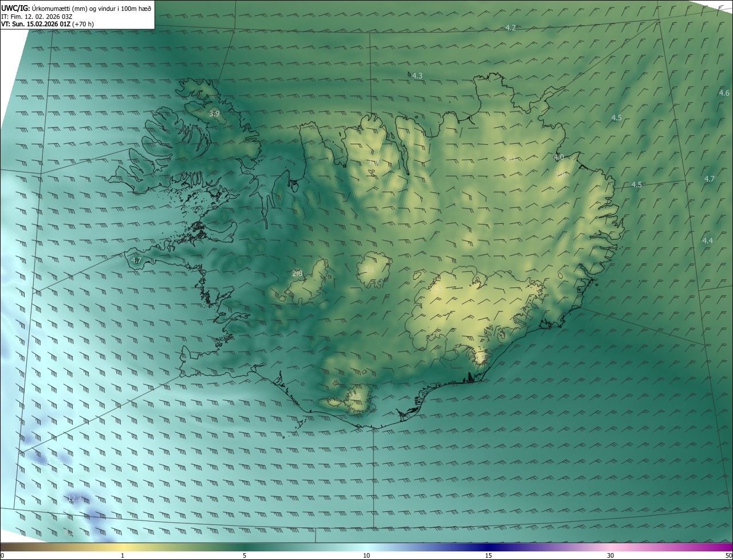Viewport: 733px width, 560px height.
Task: Click the '15' tick on the color scale
Action: [488, 555]
